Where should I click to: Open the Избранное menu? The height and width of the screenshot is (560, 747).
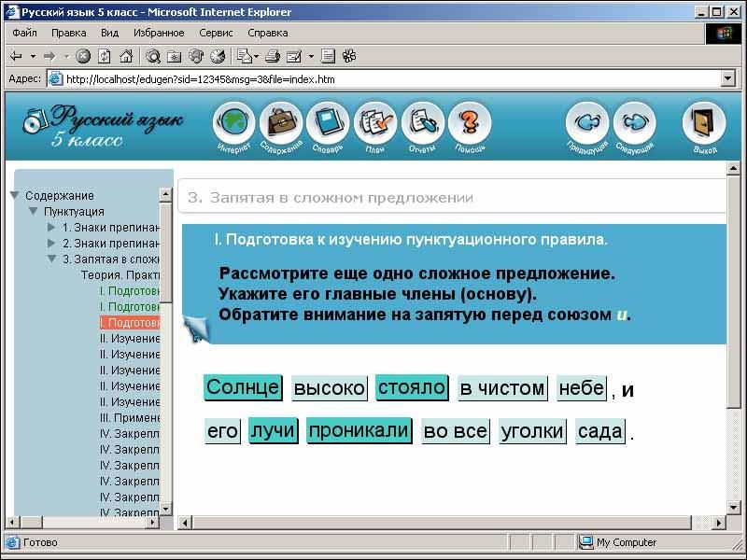[x=159, y=33]
